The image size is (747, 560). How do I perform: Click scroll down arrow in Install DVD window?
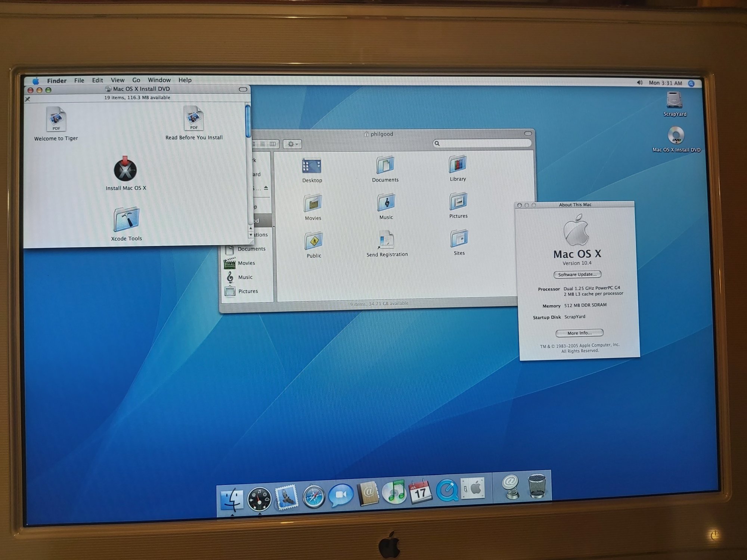tap(251, 235)
